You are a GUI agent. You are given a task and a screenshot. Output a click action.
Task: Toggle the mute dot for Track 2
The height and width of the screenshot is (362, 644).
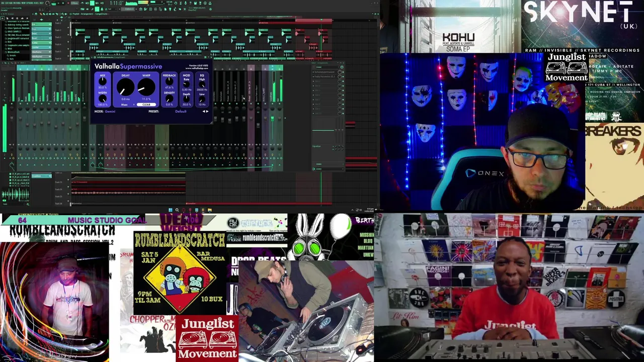[68, 35]
